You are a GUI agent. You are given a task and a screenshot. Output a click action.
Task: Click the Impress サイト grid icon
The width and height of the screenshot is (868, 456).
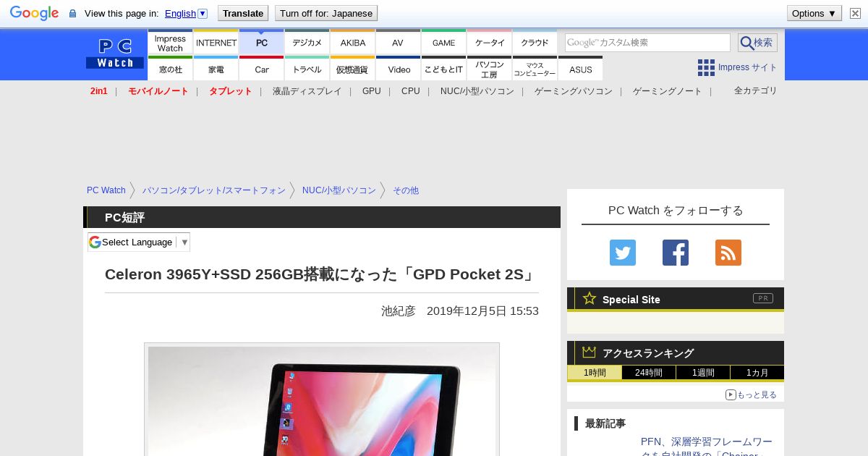tap(706, 67)
